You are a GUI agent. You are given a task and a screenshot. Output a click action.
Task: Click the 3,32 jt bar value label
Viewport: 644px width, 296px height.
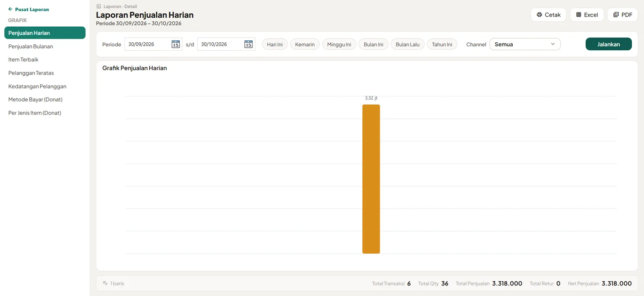coord(371,98)
